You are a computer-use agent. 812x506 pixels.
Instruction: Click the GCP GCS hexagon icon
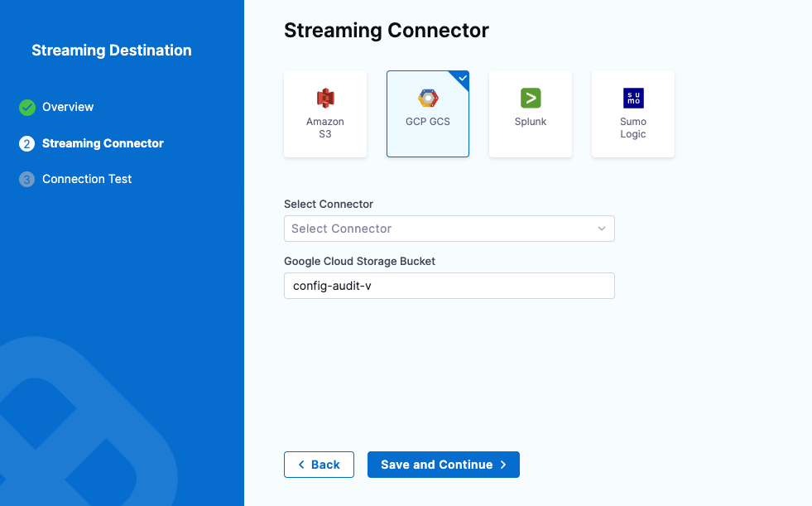(x=428, y=99)
